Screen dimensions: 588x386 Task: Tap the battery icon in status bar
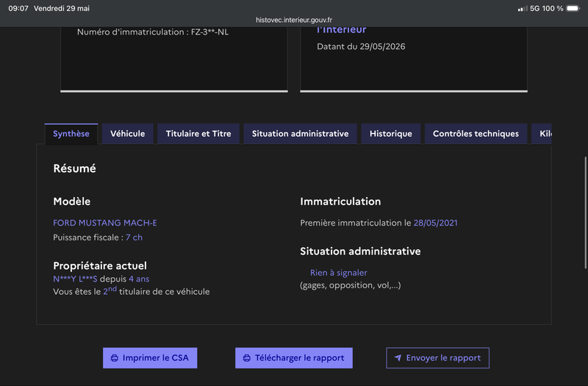573,8
